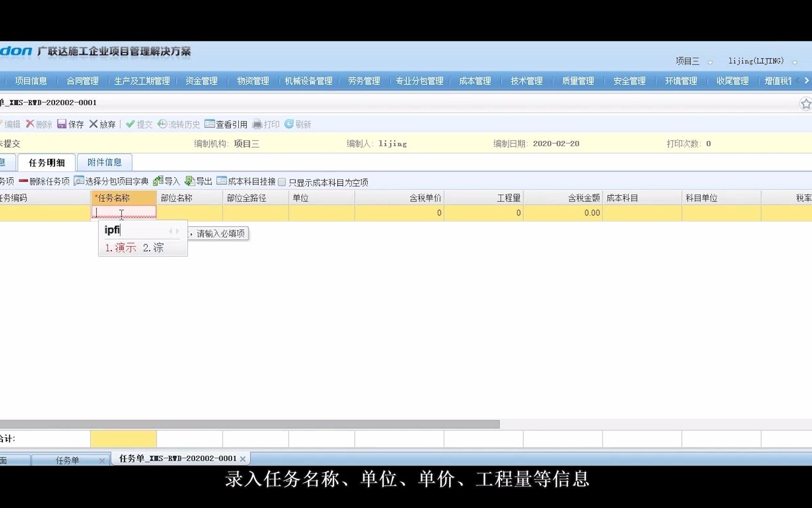
Task: Open the workflow history icon
Action: click(162, 124)
